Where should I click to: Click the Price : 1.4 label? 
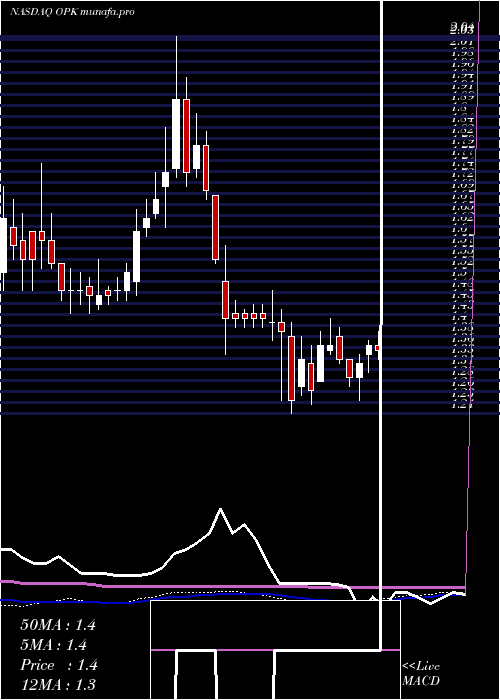[x=58, y=665]
